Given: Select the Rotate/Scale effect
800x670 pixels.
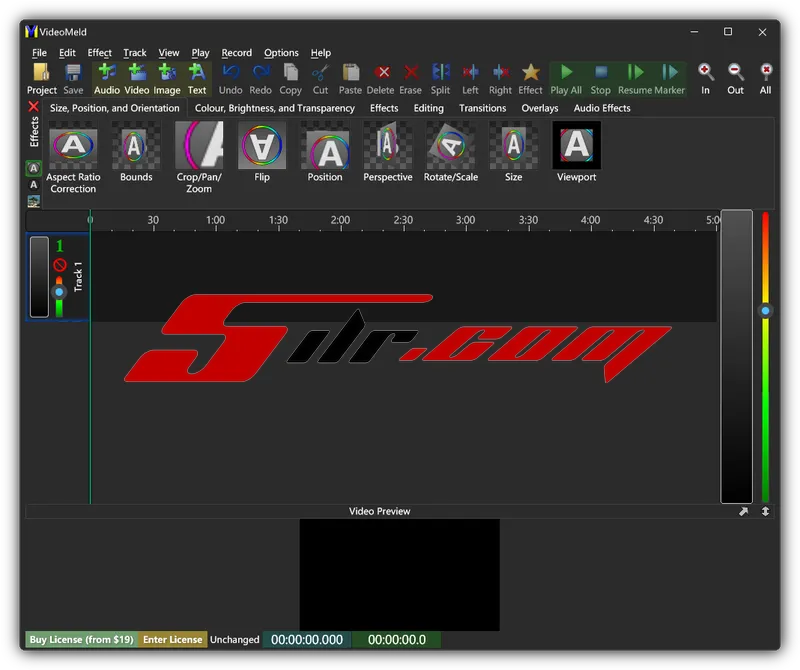Looking at the screenshot, I should pos(451,152).
